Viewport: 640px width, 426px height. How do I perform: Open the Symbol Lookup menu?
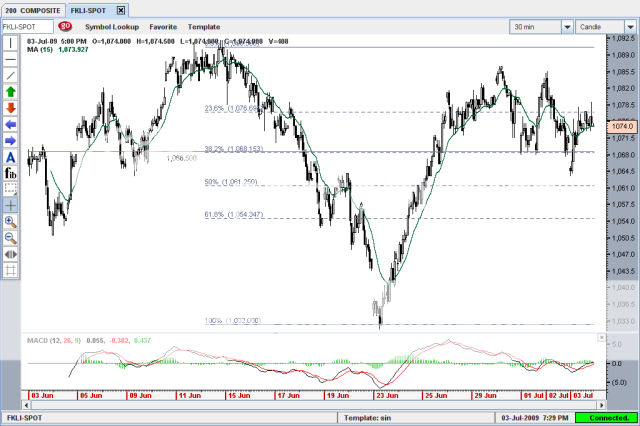(112, 26)
